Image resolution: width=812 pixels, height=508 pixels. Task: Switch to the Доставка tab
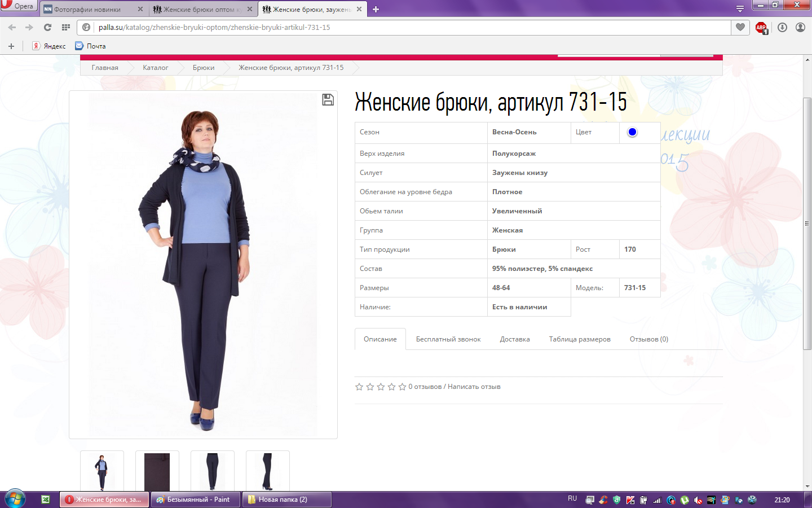click(x=514, y=339)
